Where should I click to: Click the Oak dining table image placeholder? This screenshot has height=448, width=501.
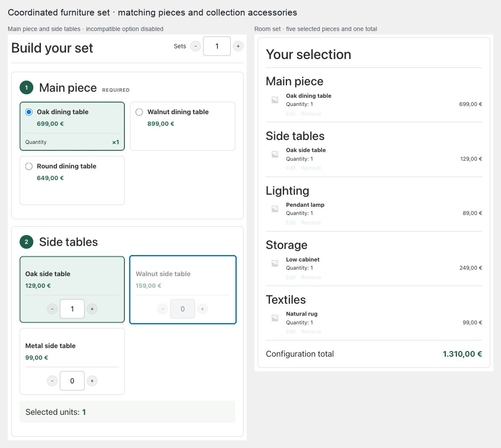click(275, 100)
